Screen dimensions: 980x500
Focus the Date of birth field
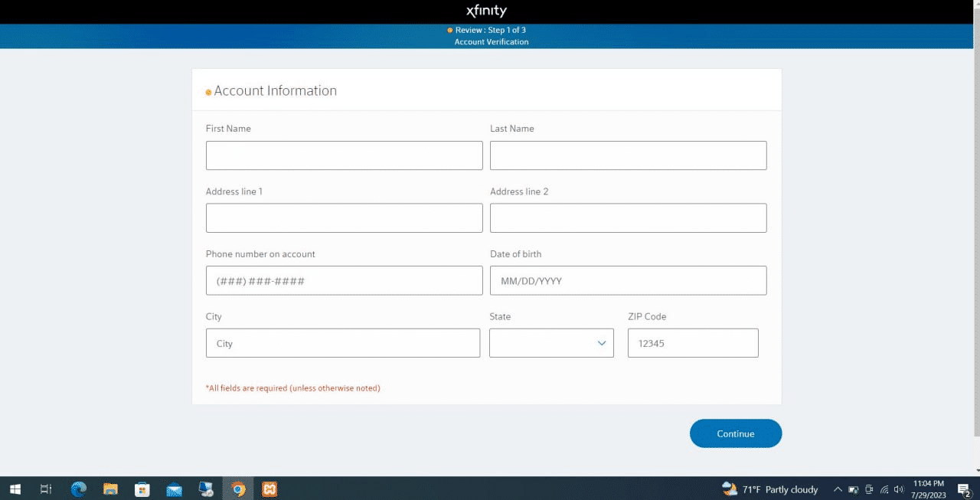click(x=629, y=280)
